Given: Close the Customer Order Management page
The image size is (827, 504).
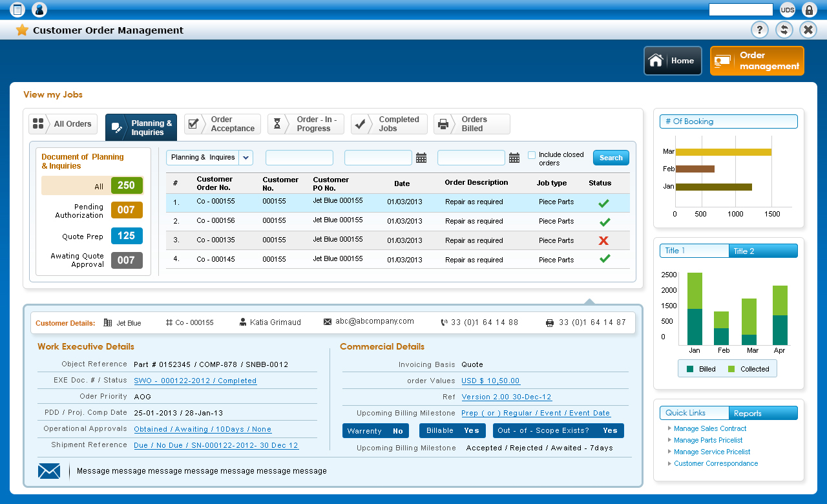Looking at the screenshot, I should coord(808,30).
